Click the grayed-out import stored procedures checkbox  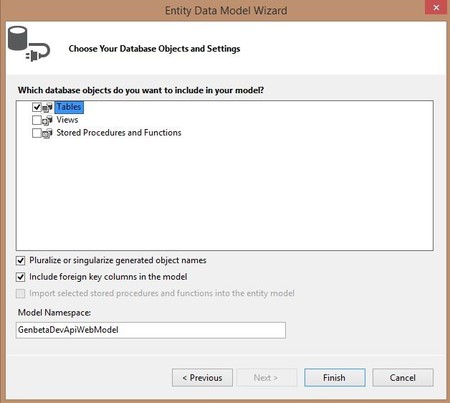pyautogui.click(x=21, y=294)
